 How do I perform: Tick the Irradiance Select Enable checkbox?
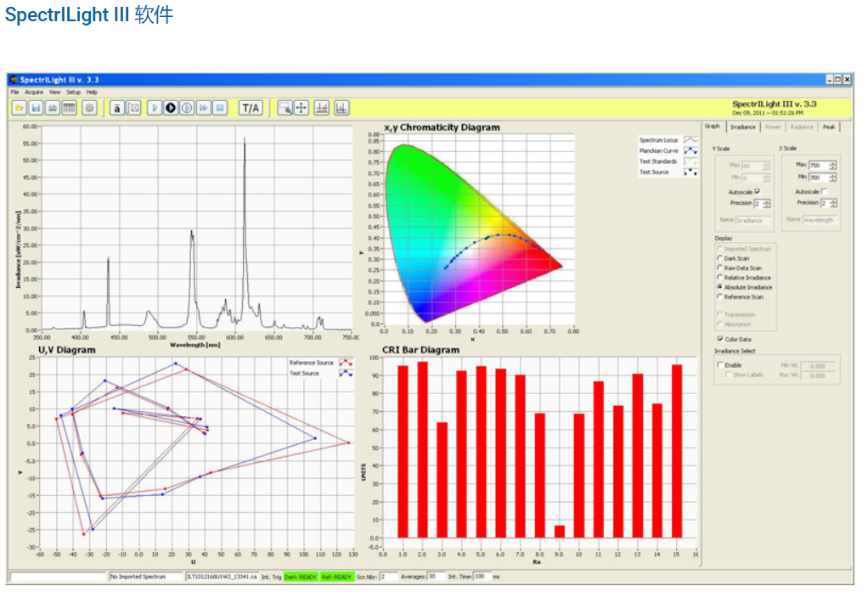point(720,365)
